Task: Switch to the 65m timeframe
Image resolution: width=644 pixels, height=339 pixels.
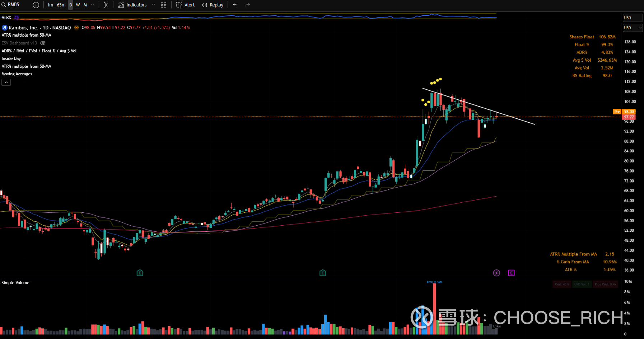Action: [61, 5]
